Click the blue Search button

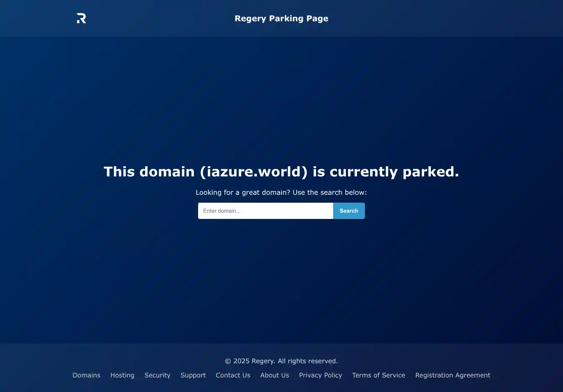tap(349, 211)
